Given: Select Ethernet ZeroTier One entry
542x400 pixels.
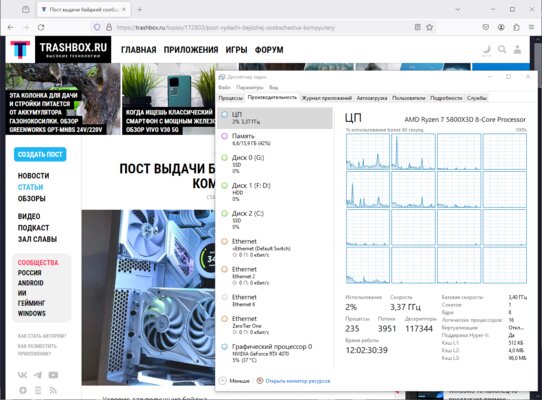Looking at the screenshot, I should pos(275,325).
